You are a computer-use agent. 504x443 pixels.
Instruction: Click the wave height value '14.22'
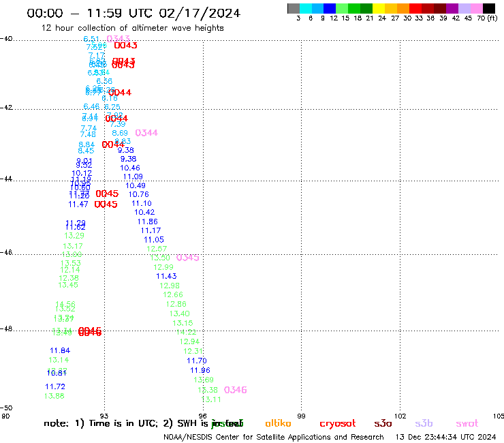(x=187, y=333)
